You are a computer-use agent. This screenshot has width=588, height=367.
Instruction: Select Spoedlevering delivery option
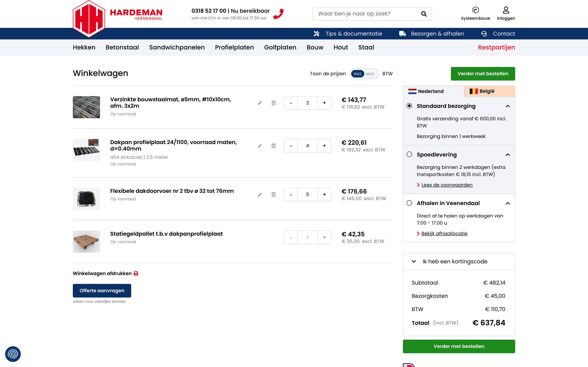tap(409, 154)
